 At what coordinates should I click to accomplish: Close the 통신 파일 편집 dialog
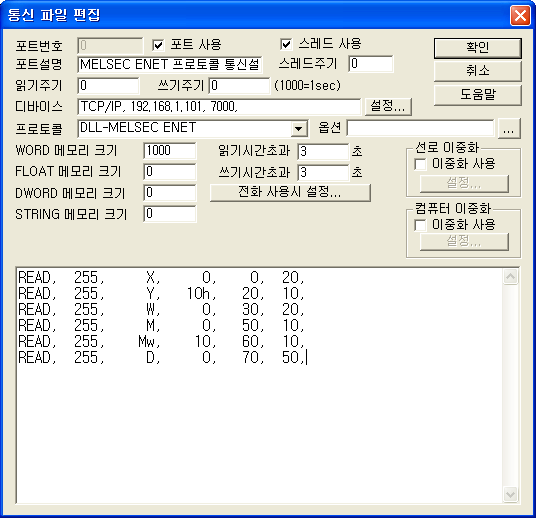(520, 15)
